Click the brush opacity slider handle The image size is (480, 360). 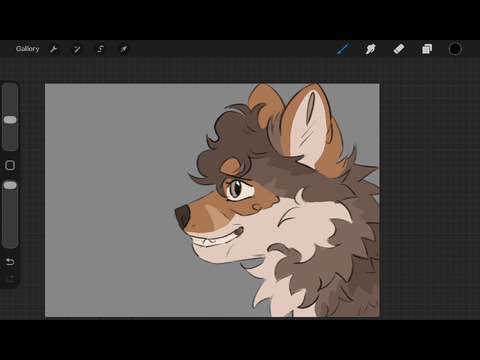coord(10,185)
